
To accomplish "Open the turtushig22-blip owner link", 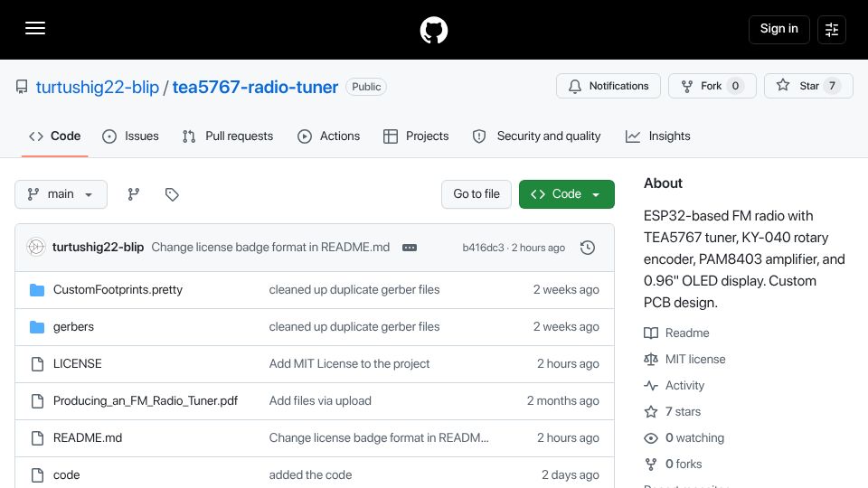I will pyautogui.click(x=98, y=87).
